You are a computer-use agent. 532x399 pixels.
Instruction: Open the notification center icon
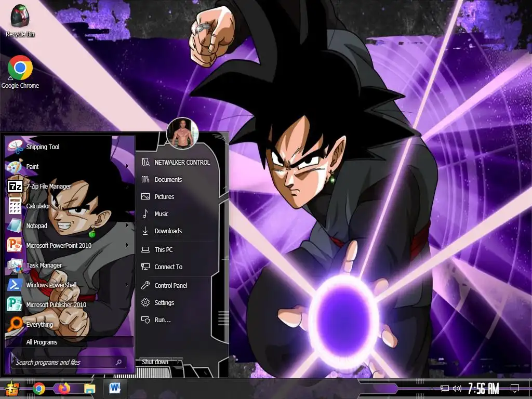click(515, 389)
